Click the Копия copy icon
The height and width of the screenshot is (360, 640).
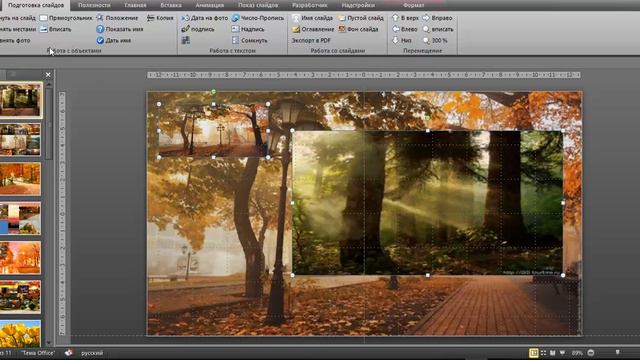[x=151, y=18]
